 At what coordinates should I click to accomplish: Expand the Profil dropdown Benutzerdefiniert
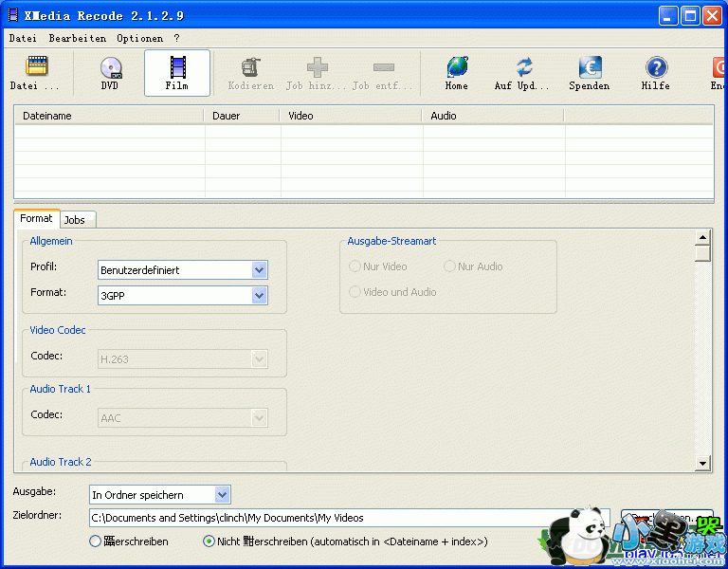[x=260, y=270]
